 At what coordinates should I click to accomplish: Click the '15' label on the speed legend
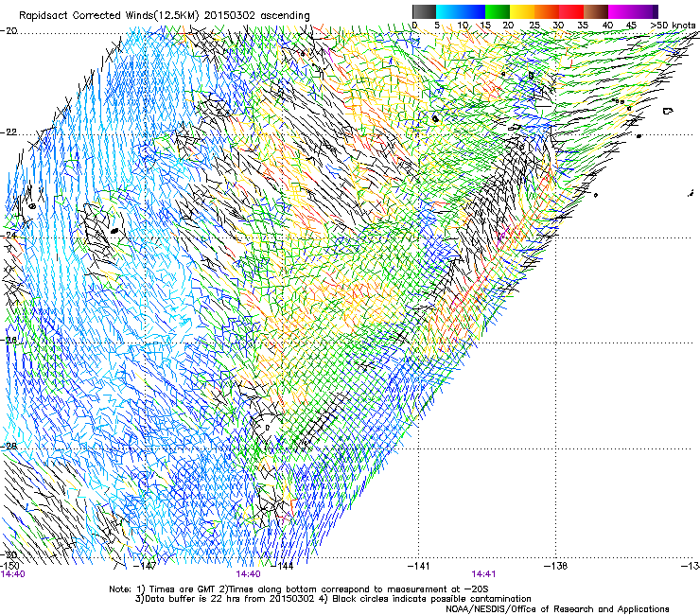click(x=485, y=25)
